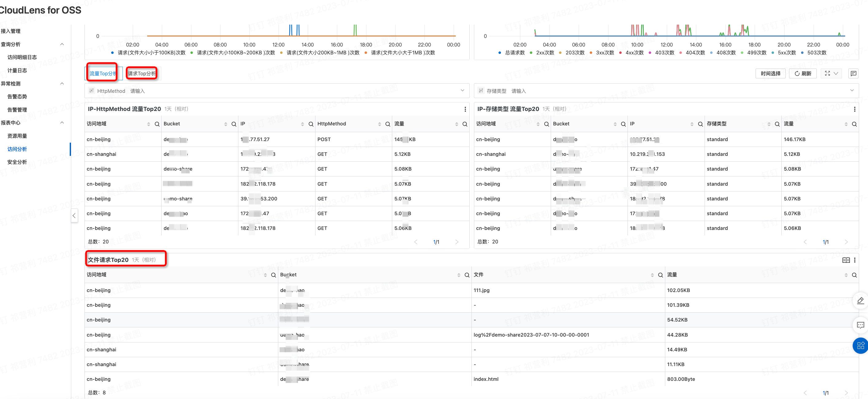The width and height of the screenshot is (868, 399).
Task: Click the book view icon on 文件请求Top20
Action: [x=846, y=260]
